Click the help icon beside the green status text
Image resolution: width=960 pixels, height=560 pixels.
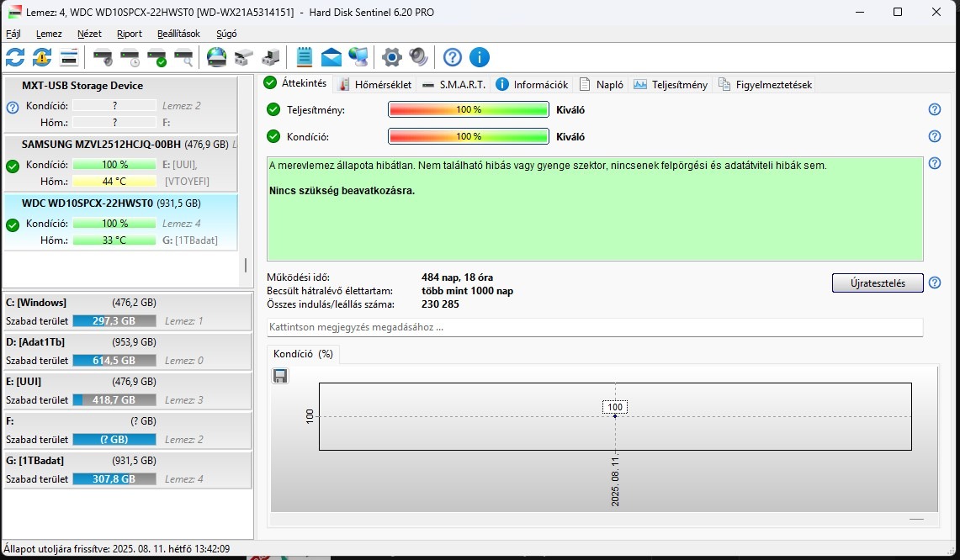click(934, 163)
